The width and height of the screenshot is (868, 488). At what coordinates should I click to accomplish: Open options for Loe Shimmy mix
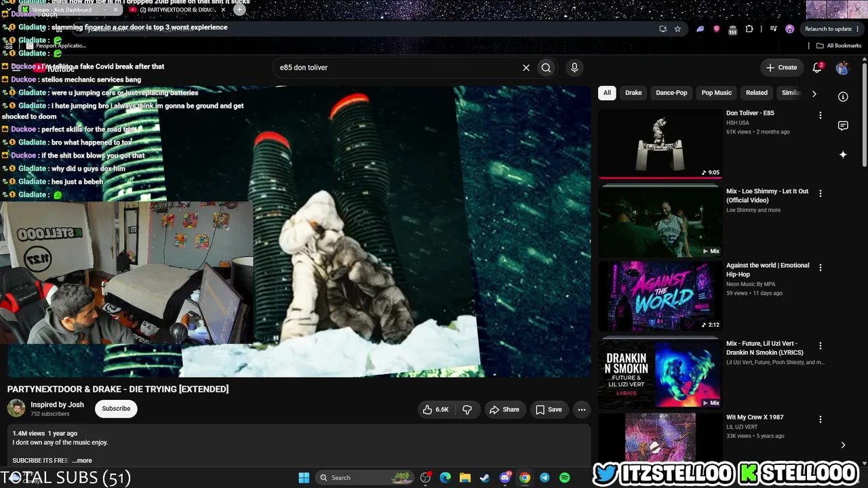(x=821, y=193)
